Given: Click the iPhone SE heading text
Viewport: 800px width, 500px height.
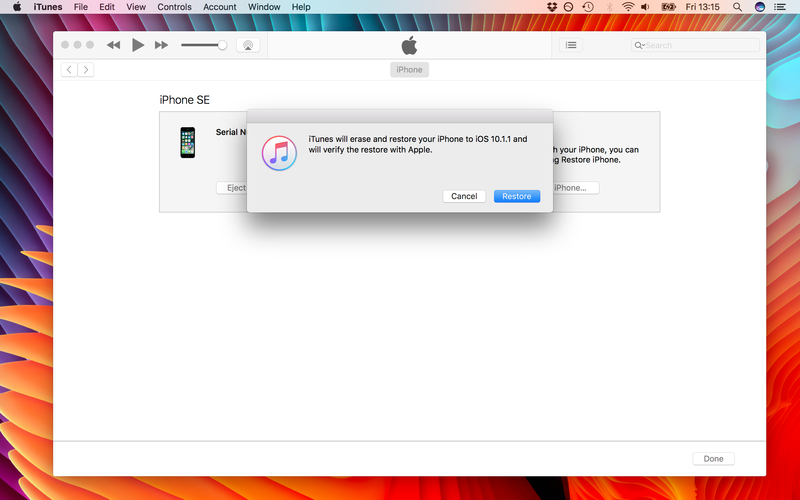Looking at the screenshot, I should 184,99.
